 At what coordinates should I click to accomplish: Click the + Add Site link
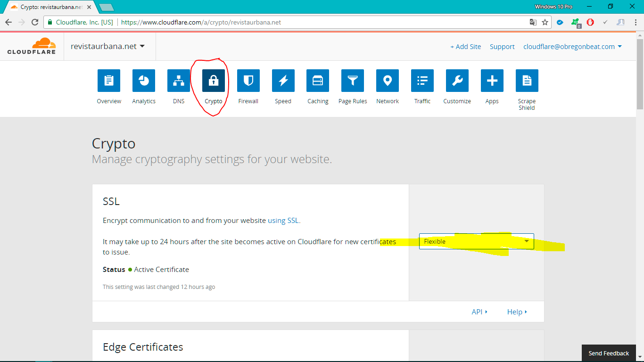pos(466,47)
